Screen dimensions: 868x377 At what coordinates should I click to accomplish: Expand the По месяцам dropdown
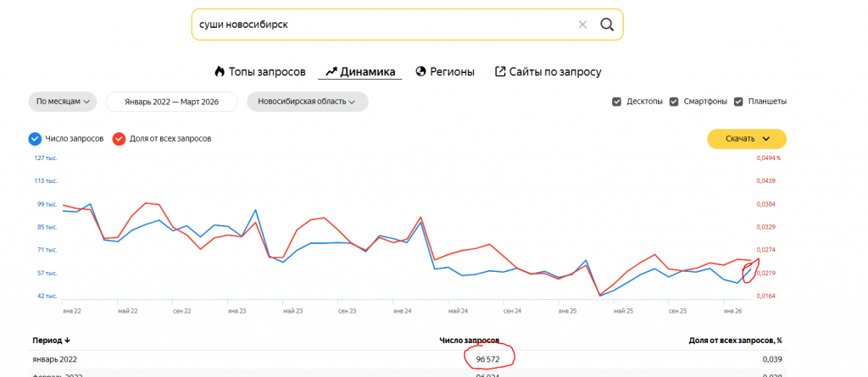pyautogui.click(x=63, y=102)
